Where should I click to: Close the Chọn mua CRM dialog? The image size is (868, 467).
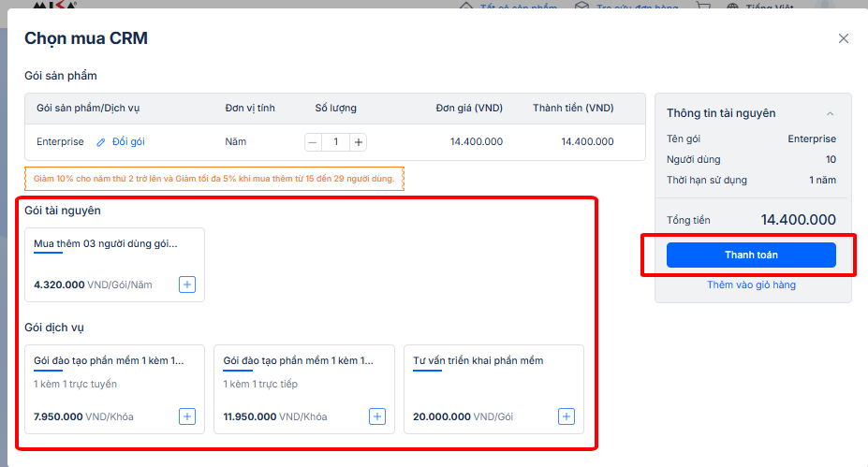click(843, 38)
